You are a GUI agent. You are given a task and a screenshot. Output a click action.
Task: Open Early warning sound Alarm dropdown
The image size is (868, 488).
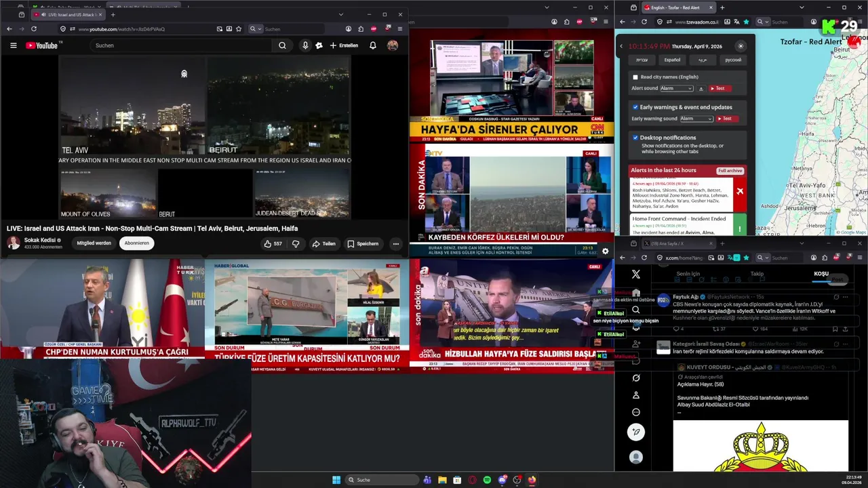click(696, 119)
